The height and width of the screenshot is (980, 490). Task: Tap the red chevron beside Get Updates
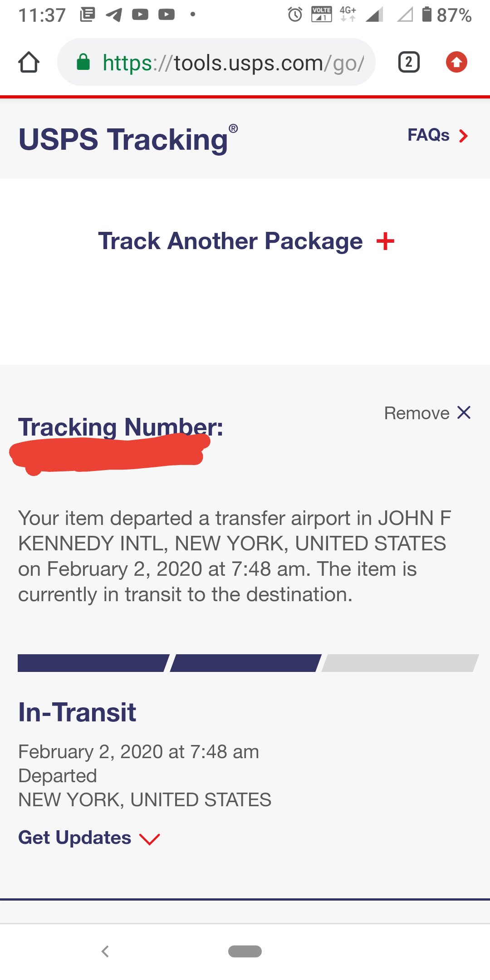click(x=150, y=839)
